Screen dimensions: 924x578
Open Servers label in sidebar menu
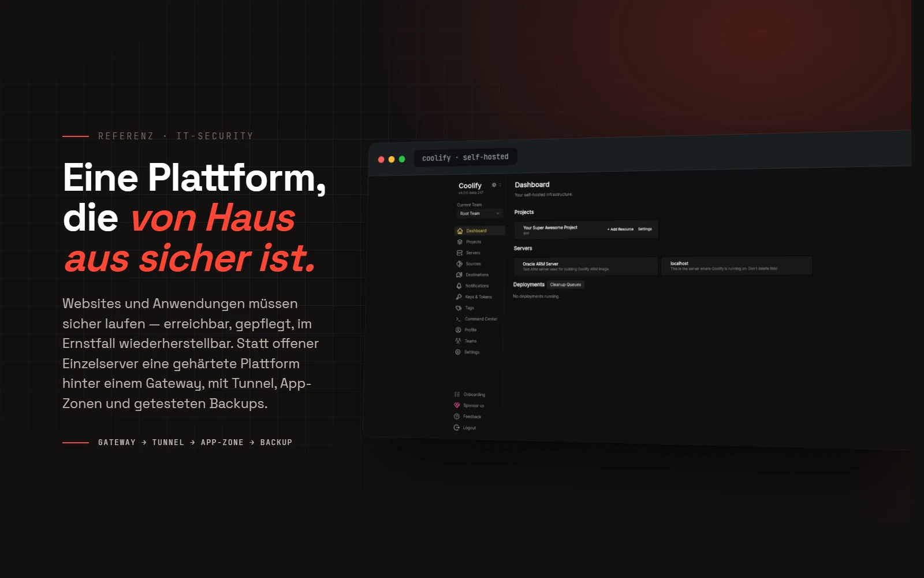[x=473, y=253]
